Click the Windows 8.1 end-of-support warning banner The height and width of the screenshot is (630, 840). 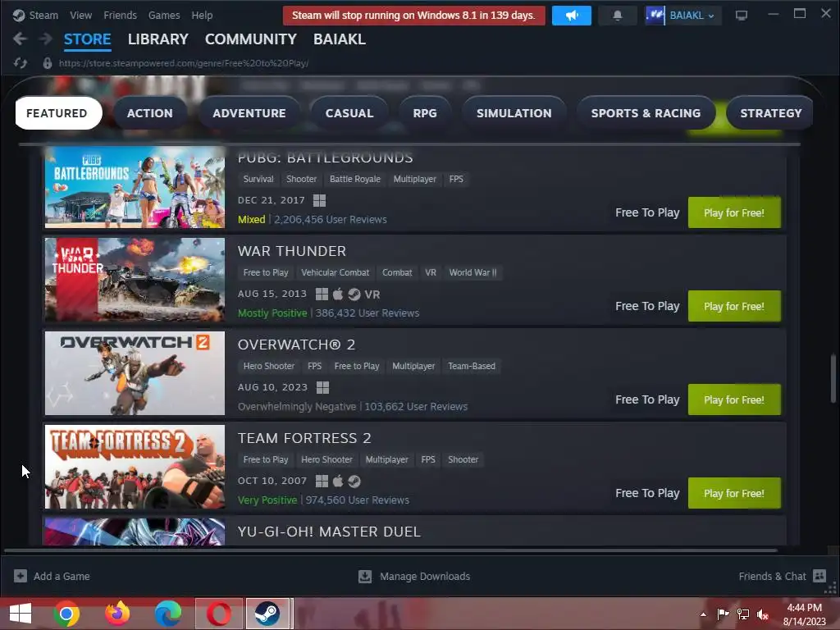413,16
